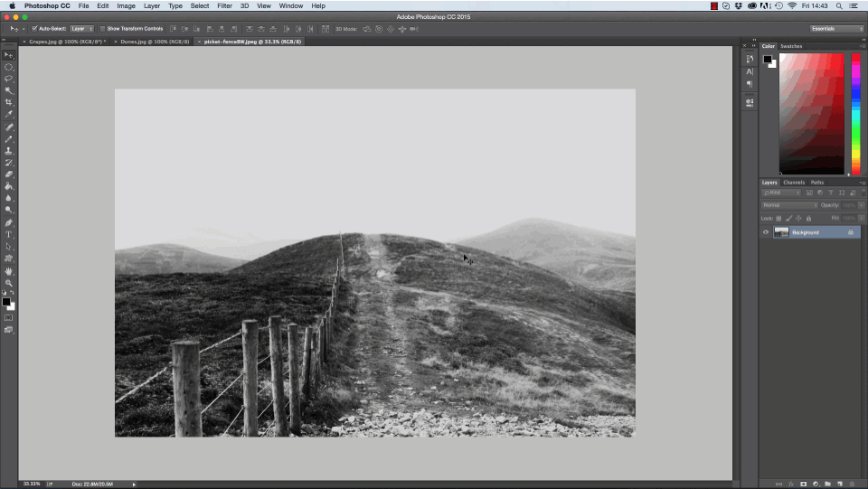Select the Blur tool
The height and width of the screenshot is (489, 868).
pyautogui.click(x=8, y=198)
